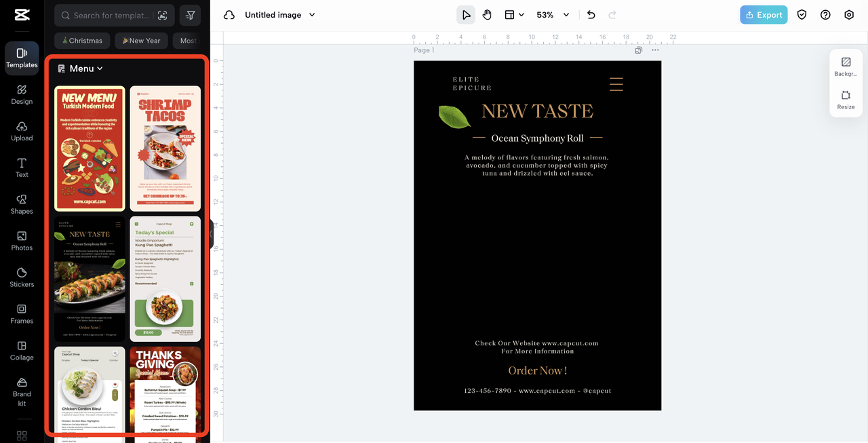Click the cloud save status icon

(x=229, y=15)
